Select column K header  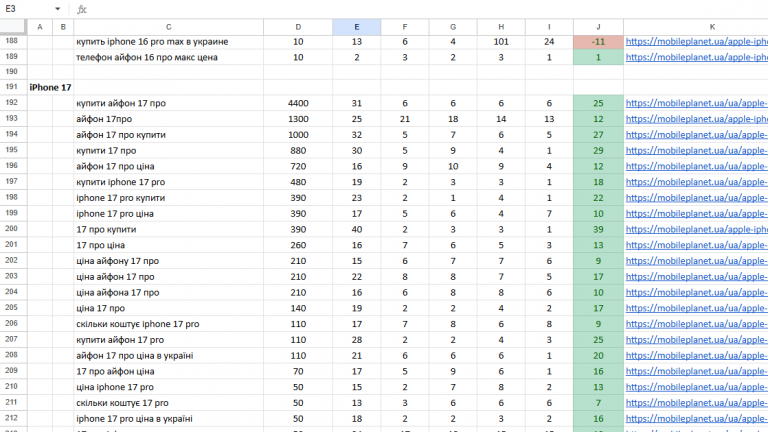tap(712, 27)
